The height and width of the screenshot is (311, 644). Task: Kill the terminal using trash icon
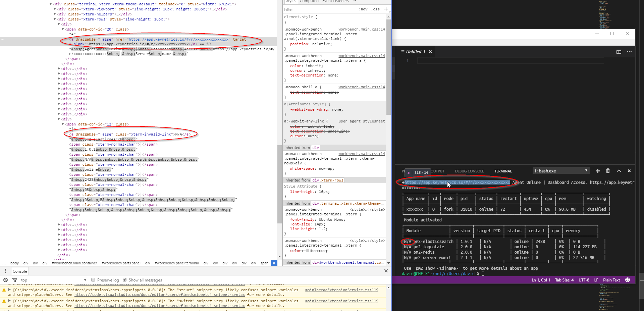[608, 171]
